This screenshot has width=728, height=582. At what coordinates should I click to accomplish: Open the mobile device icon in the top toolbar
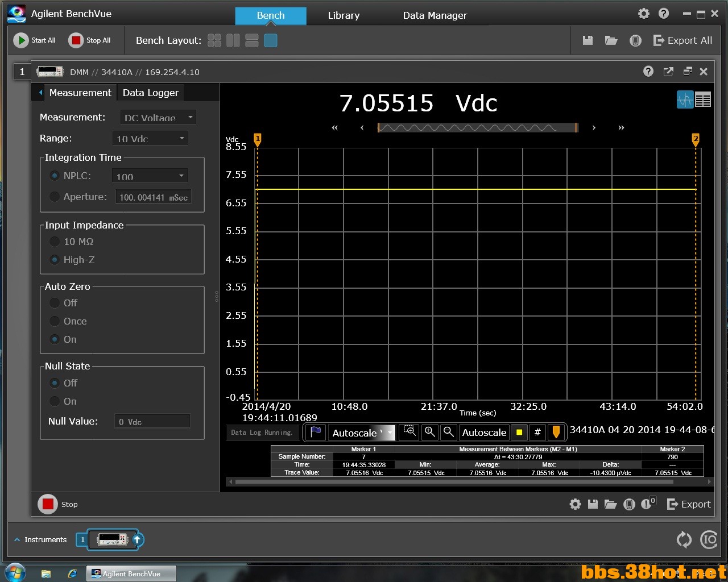point(635,40)
